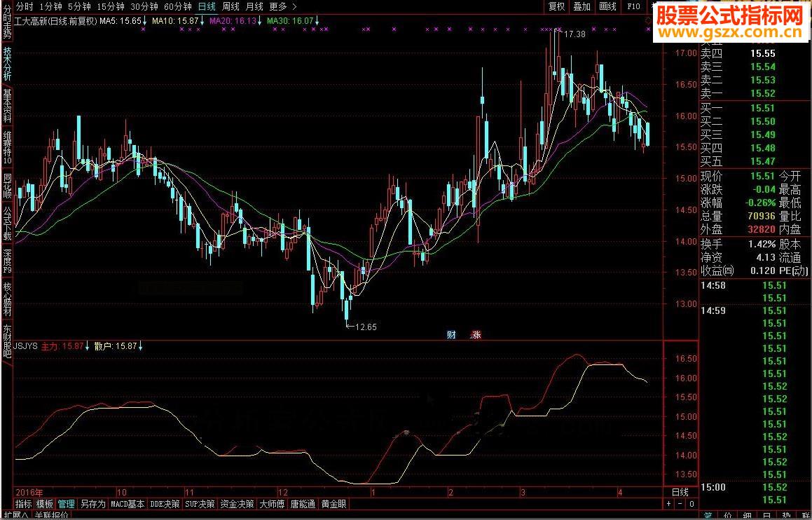This screenshot has height=520, width=812.
Task: Expand more periods with 更多 > menu
Action: [283, 7]
